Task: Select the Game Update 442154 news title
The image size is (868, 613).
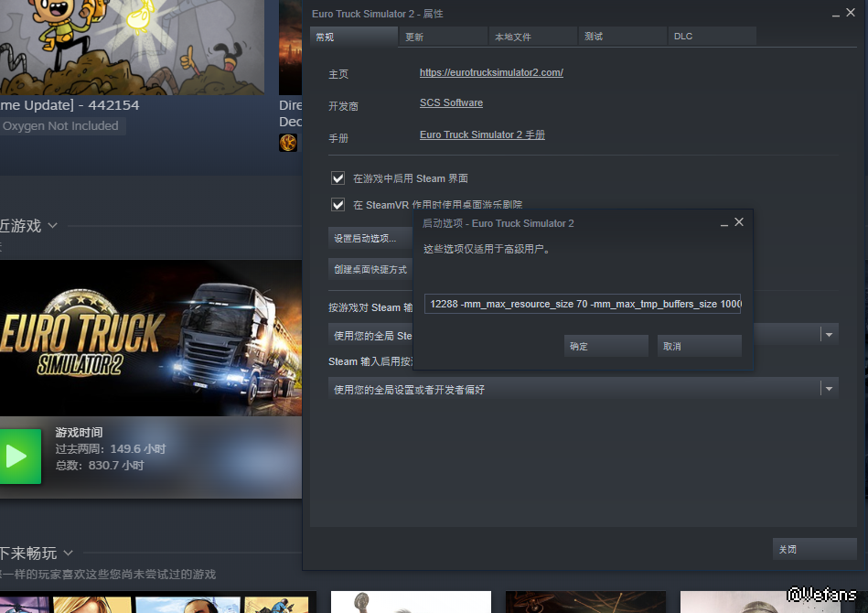Action: pos(70,105)
